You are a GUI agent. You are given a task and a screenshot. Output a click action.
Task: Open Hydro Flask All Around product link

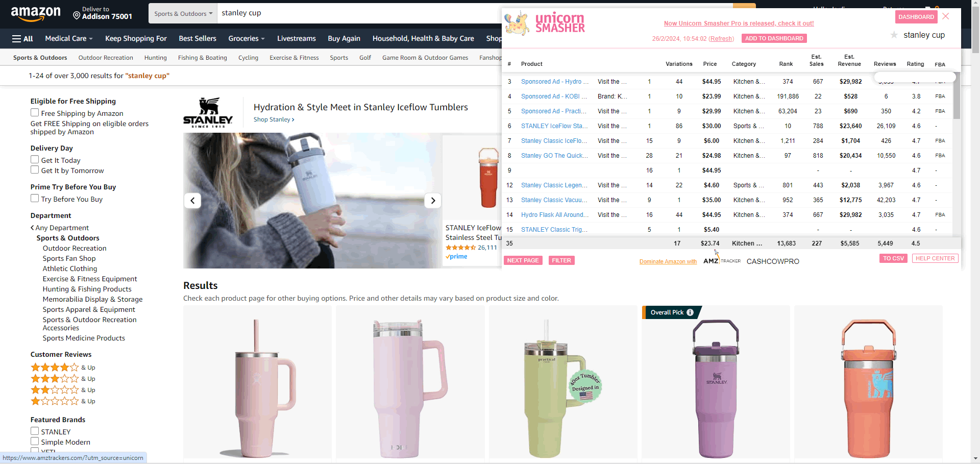coord(554,215)
